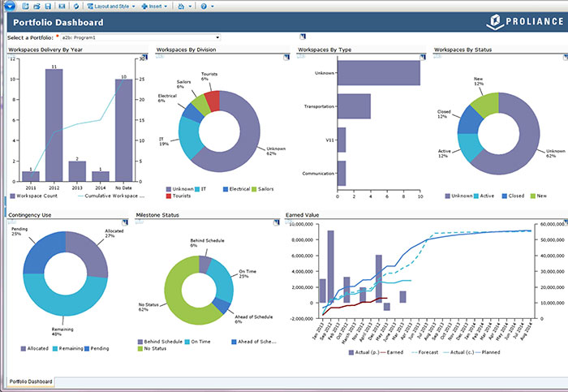Image resolution: width=568 pixels, height=392 pixels.
Task: Open the round application menu button
Action: click(x=9, y=6)
